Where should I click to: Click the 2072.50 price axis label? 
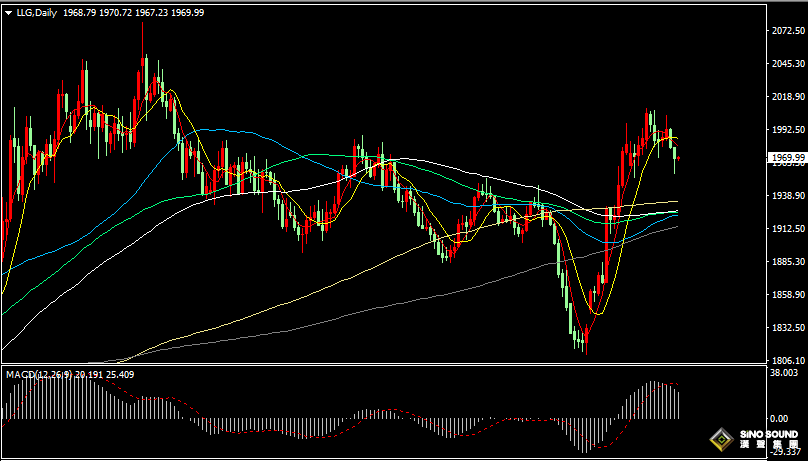click(788, 31)
